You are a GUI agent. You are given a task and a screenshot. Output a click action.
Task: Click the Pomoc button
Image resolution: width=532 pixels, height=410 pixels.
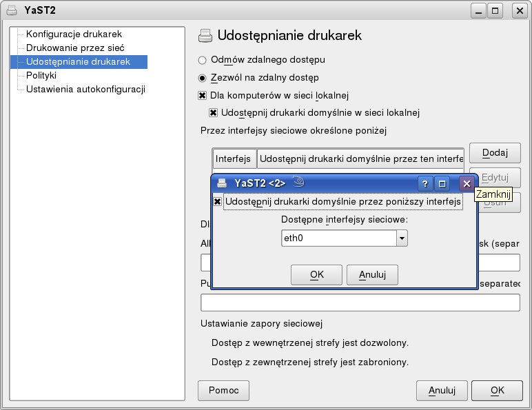click(223, 390)
